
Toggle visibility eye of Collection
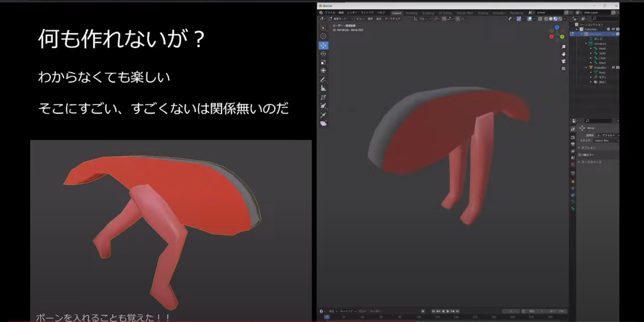click(x=613, y=29)
